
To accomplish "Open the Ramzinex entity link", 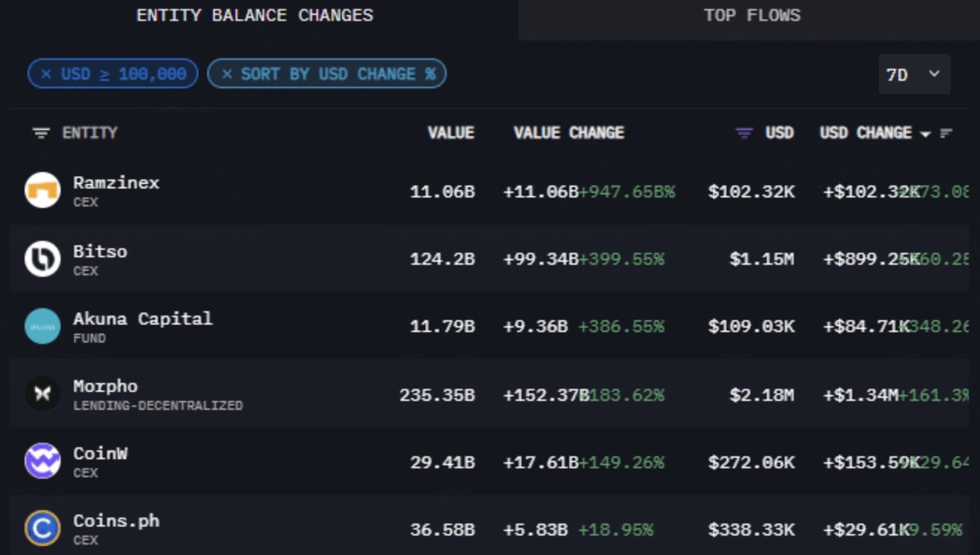I will pyautogui.click(x=116, y=183).
